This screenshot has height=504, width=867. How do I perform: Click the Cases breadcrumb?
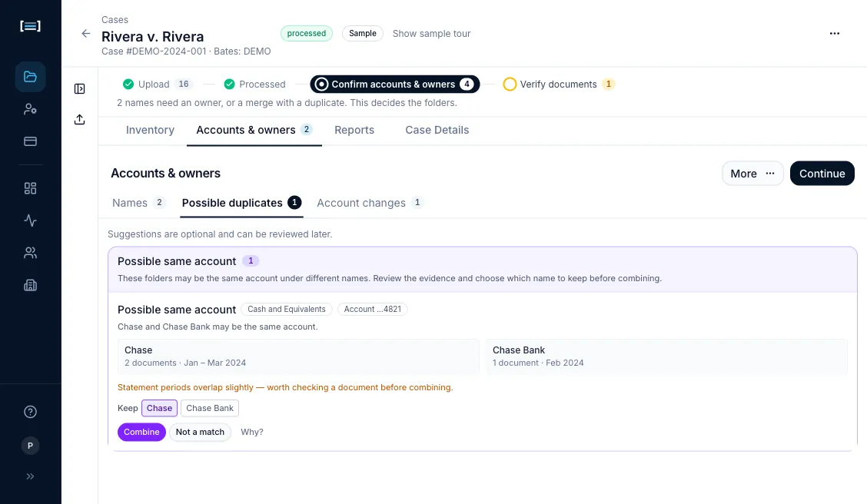pos(115,20)
